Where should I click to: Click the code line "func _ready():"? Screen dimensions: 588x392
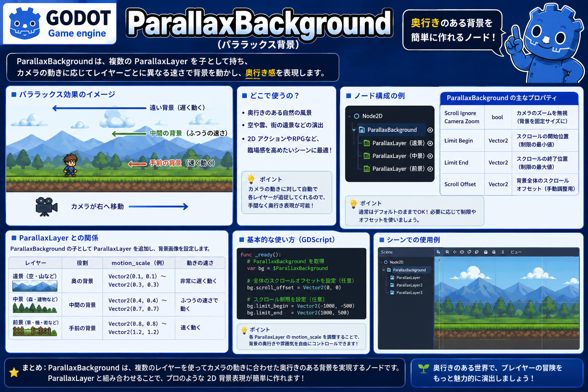(x=261, y=255)
